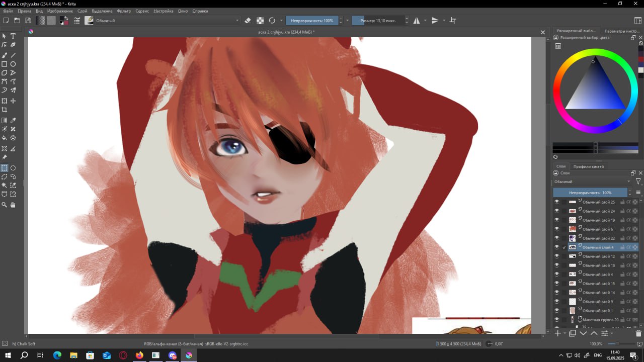Open layer properties dropdown arrow
The width and height of the screenshot is (644, 362).
pos(611,333)
